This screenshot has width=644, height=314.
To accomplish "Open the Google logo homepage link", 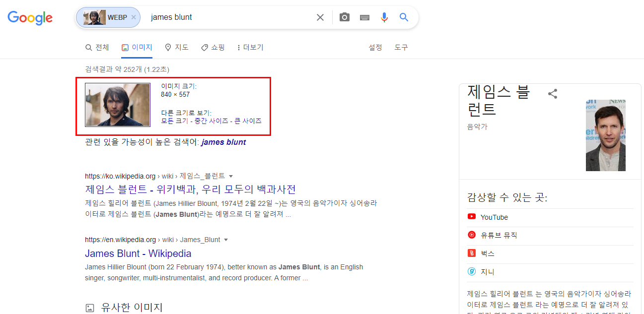I will tap(30, 17).
